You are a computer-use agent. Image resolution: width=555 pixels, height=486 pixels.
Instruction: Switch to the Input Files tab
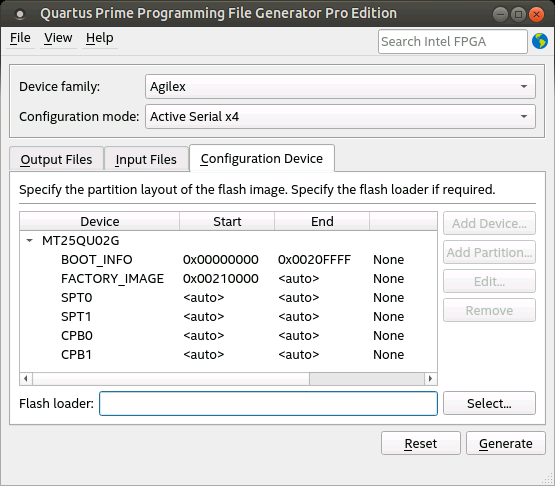(146, 159)
